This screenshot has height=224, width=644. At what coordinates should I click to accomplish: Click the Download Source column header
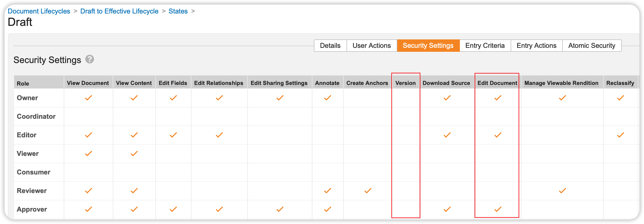point(446,83)
